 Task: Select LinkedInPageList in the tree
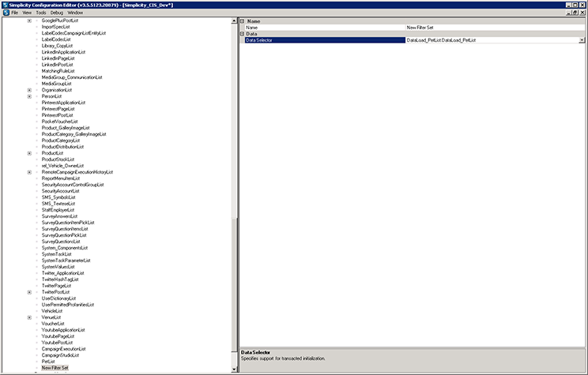[x=58, y=58]
